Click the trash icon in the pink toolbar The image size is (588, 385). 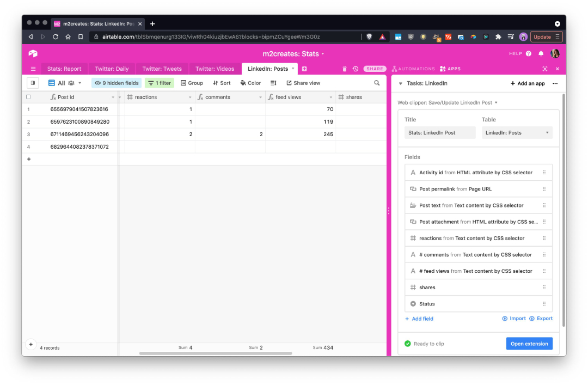tap(345, 69)
